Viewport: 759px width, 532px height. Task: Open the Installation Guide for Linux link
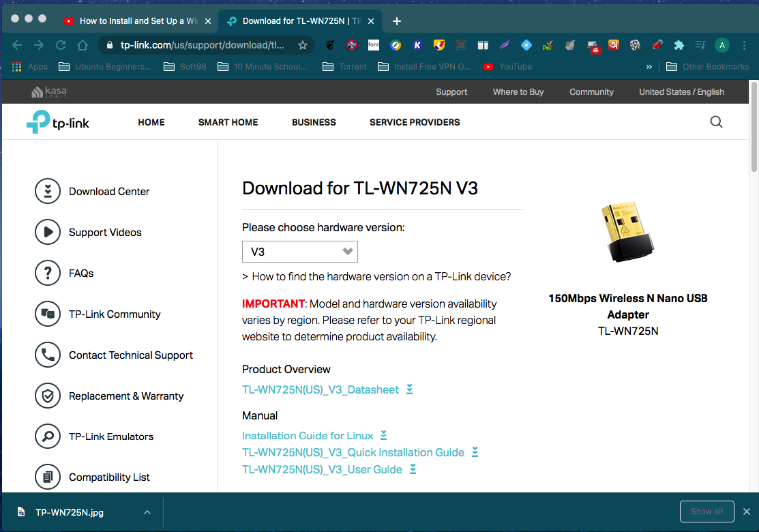click(308, 436)
